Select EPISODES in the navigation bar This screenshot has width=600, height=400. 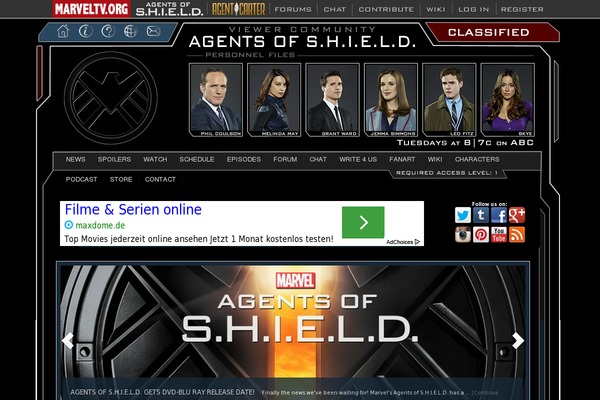(244, 159)
